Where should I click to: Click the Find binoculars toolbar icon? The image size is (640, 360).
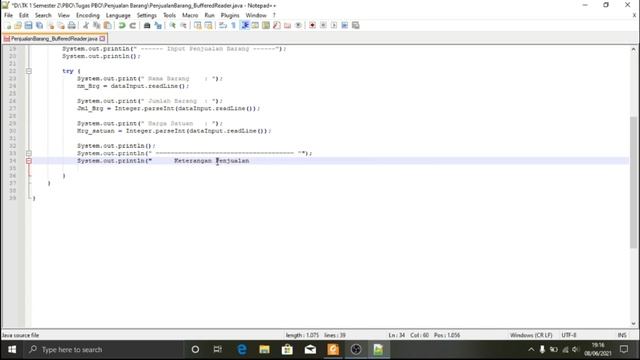pyautogui.click(x=147, y=25)
